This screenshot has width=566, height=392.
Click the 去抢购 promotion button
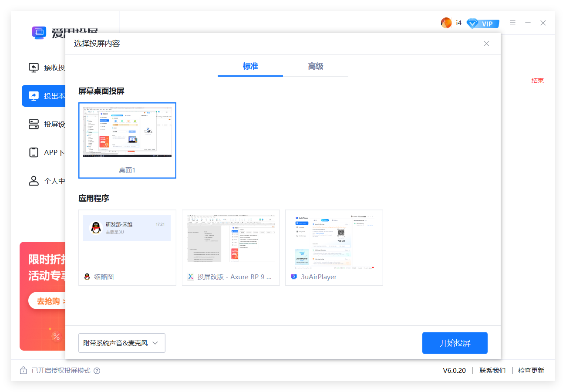(48, 301)
